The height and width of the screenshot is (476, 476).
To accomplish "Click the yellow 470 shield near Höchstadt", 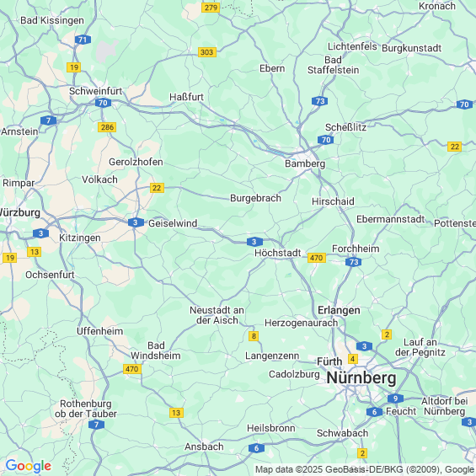I will tap(317, 258).
